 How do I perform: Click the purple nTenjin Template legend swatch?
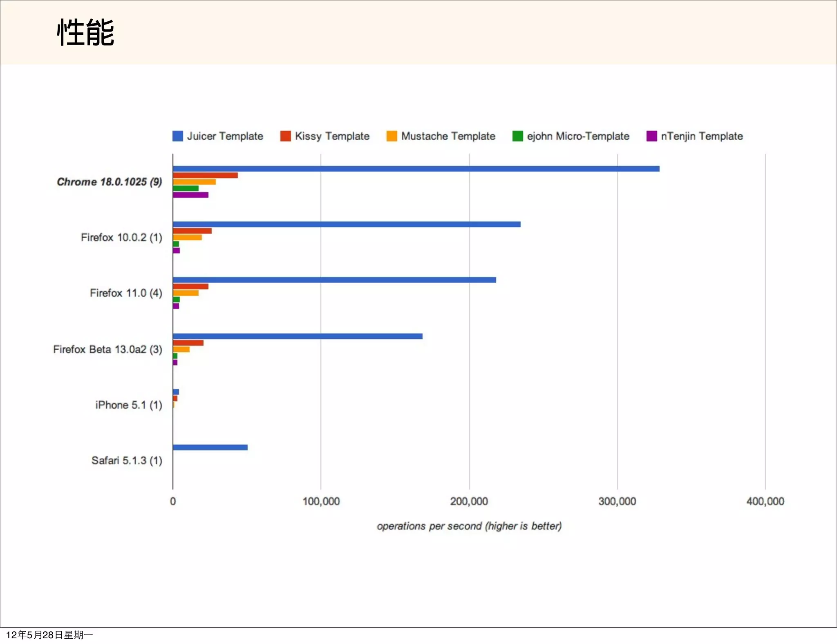click(x=651, y=136)
